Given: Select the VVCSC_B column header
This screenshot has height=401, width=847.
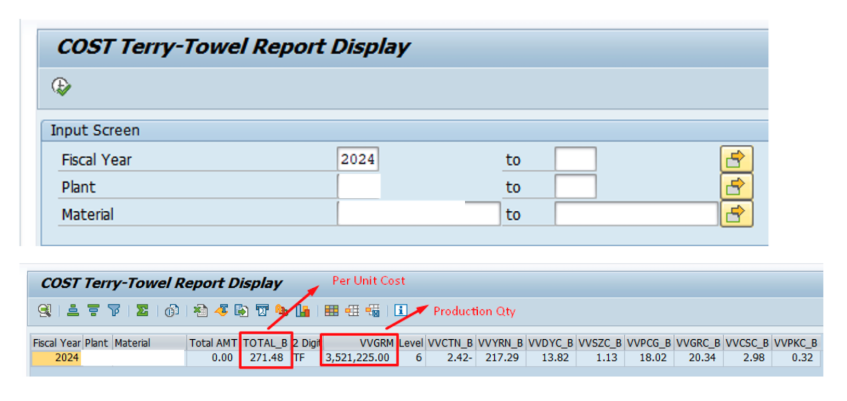Looking at the screenshot, I should [748, 343].
